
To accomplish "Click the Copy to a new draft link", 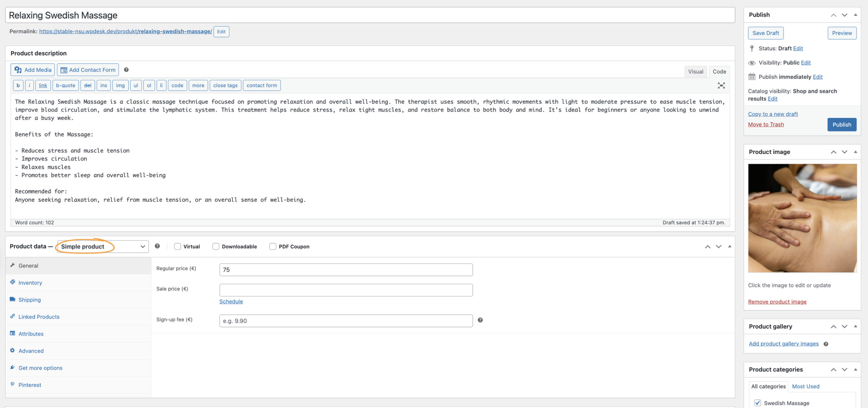I will point(773,114).
